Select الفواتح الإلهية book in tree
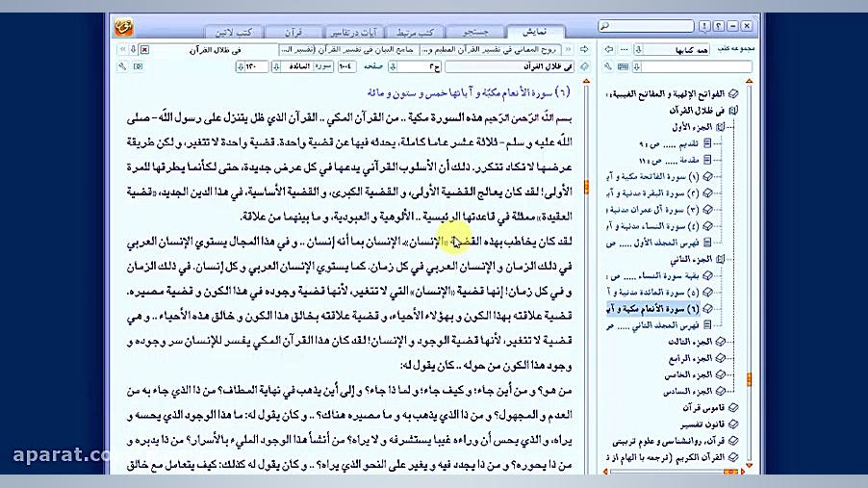 [x=665, y=93]
